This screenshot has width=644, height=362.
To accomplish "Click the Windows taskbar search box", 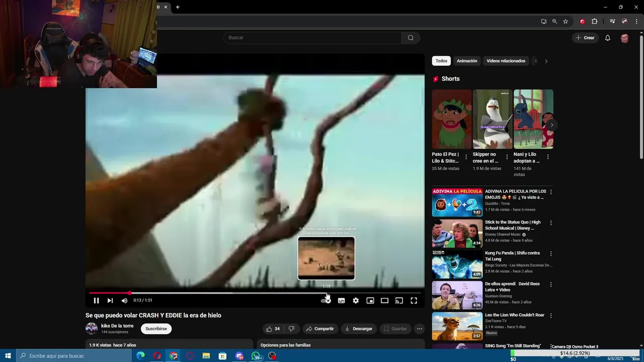I will pos(74,356).
